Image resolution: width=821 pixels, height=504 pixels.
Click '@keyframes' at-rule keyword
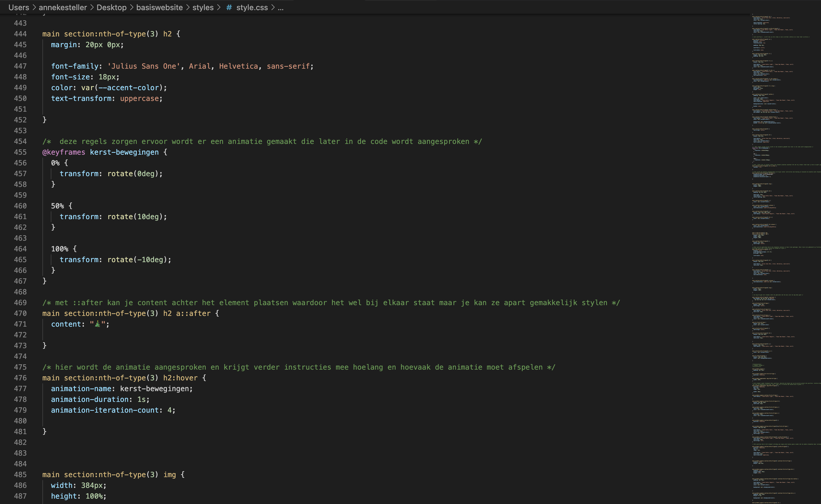(64, 152)
